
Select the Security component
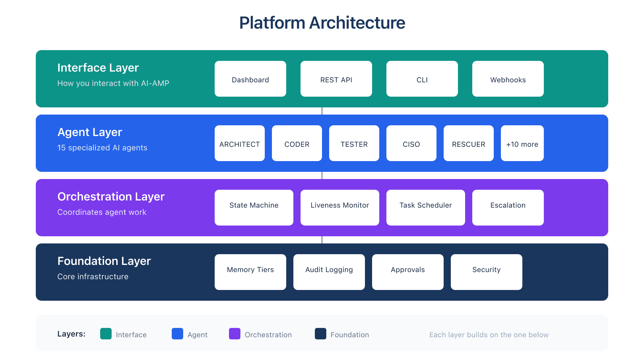tap(486, 272)
